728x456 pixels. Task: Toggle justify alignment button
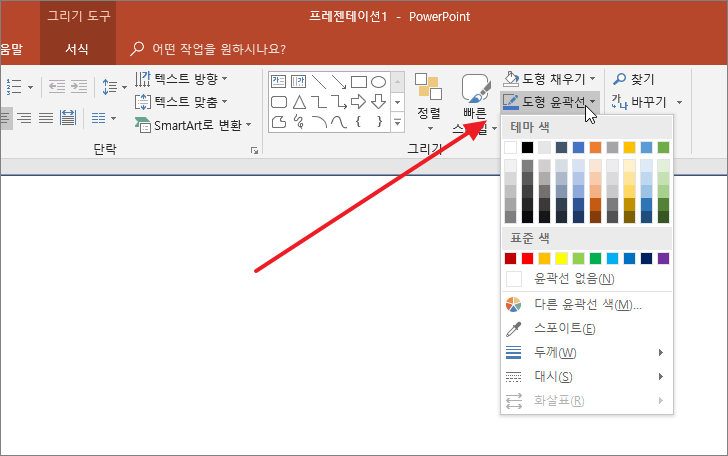click(x=46, y=118)
